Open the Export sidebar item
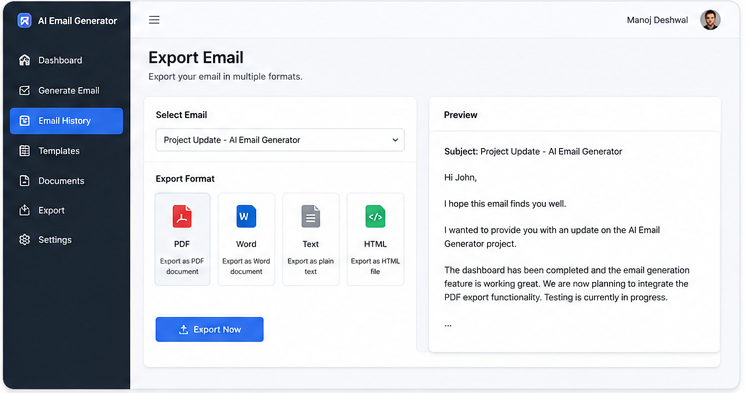Viewport: 748px width, 393px height. point(66,210)
